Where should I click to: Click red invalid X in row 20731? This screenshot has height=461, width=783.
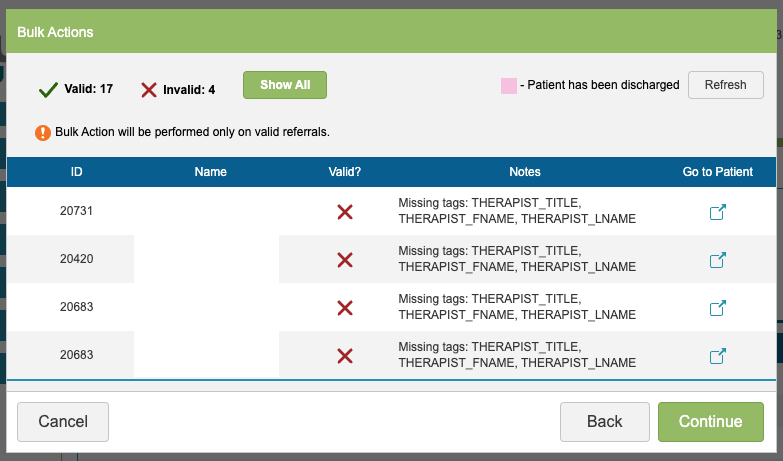[x=345, y=212]
